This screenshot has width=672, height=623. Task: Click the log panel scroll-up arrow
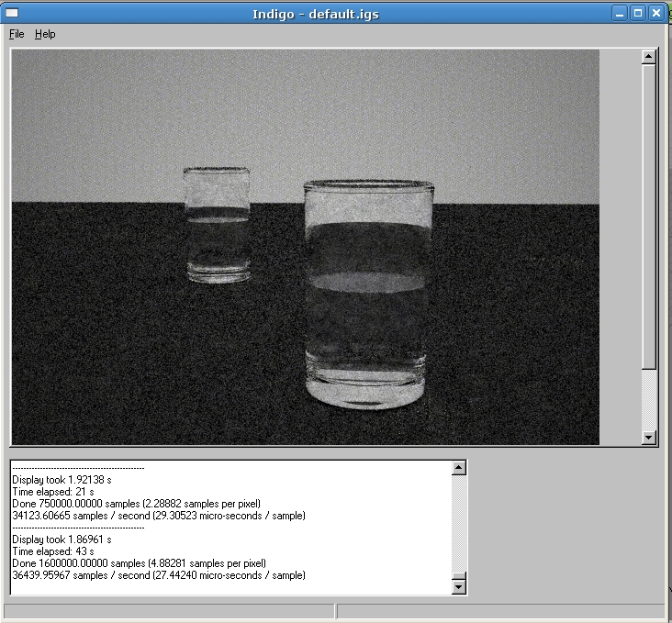(460, 468)
